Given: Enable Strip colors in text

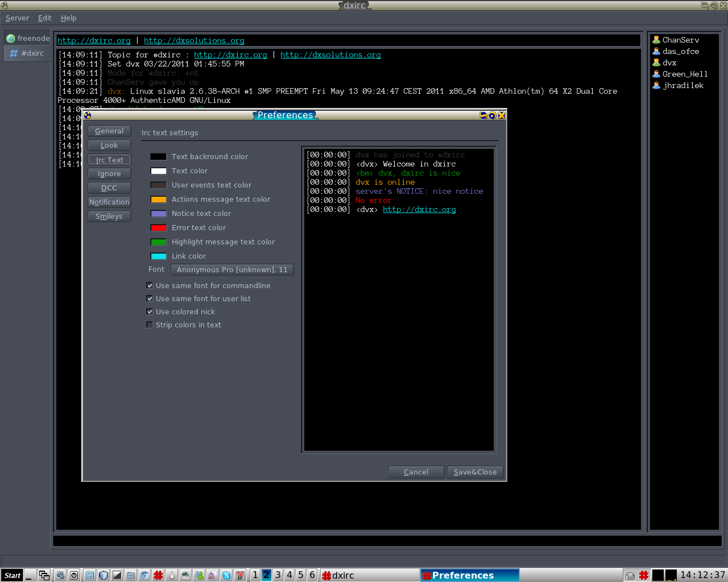Looking at the screenshot, I should [x=150, y=325].
